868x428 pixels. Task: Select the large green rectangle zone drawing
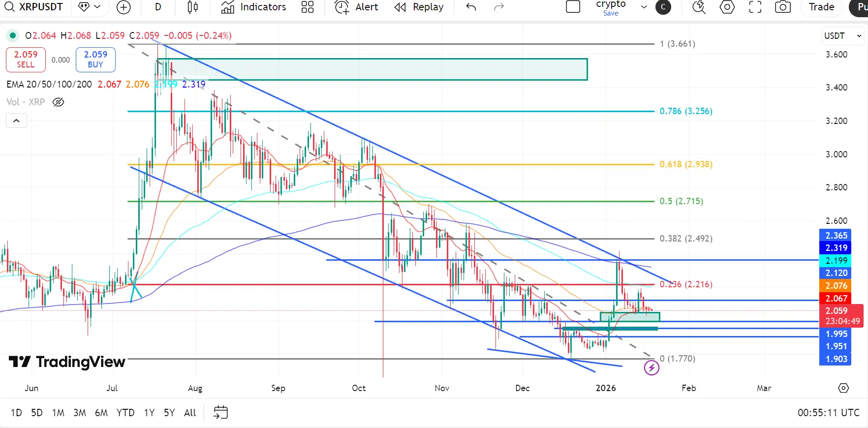[x=372, y=69]
